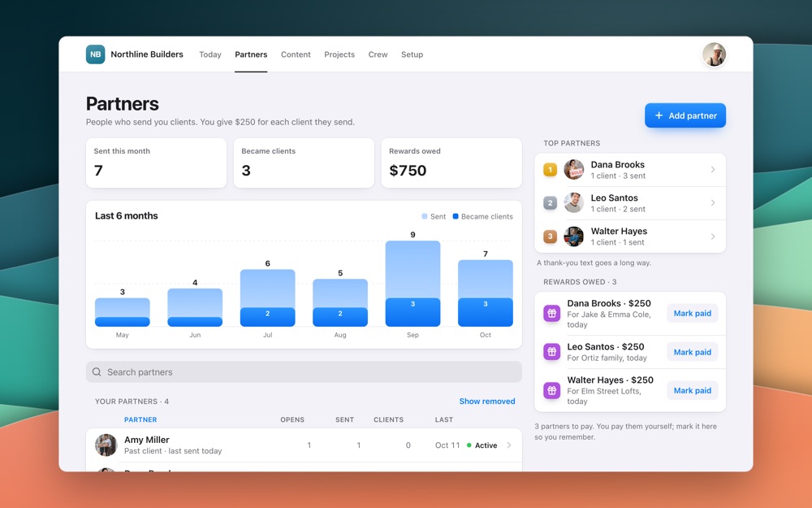Click the NB Northline Builders logo
The width and height of the screenshot is (812, 508).
pos(95,54)
